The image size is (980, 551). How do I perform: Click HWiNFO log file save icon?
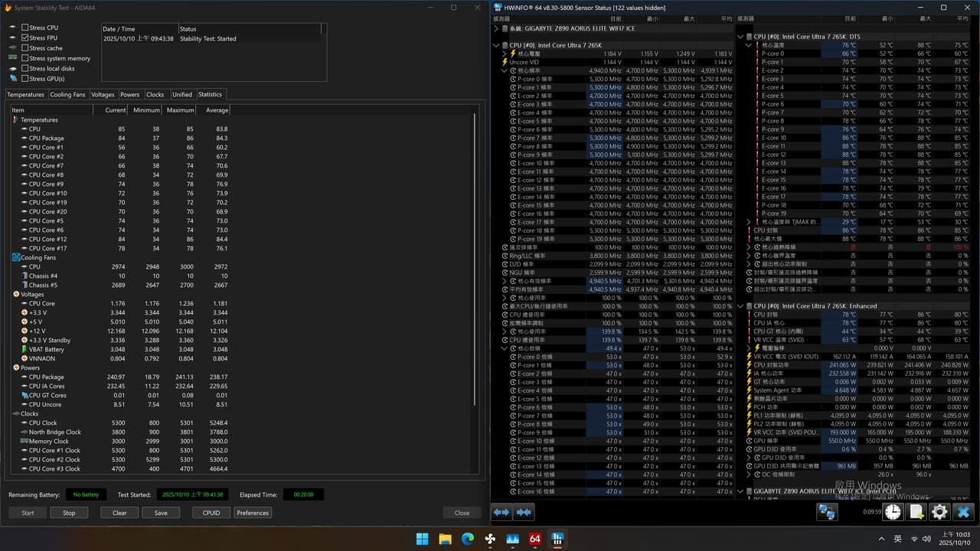pyautogui.click(x=916, y=512)
